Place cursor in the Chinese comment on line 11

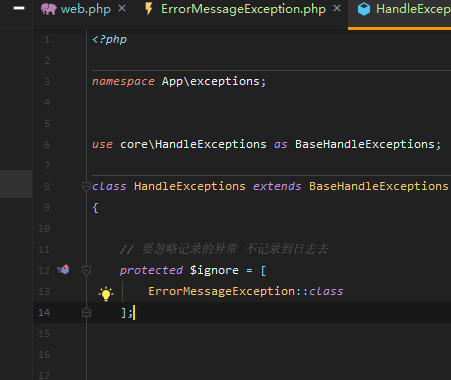pyautogui.click(x=235, y=249)
